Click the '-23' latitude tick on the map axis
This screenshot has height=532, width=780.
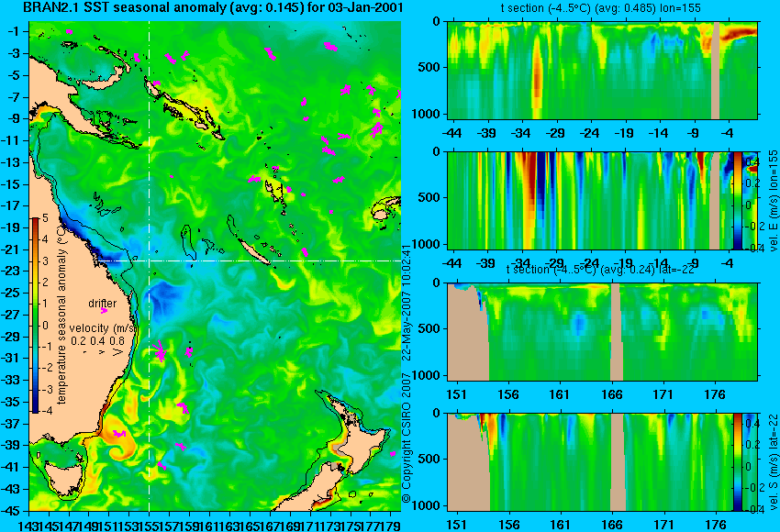click(11, 272)
